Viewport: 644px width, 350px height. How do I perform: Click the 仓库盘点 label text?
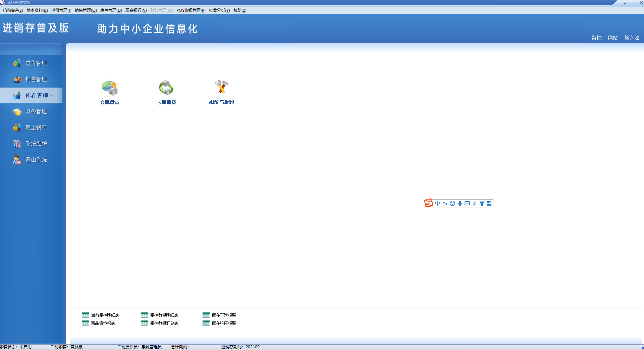[110, 102]
